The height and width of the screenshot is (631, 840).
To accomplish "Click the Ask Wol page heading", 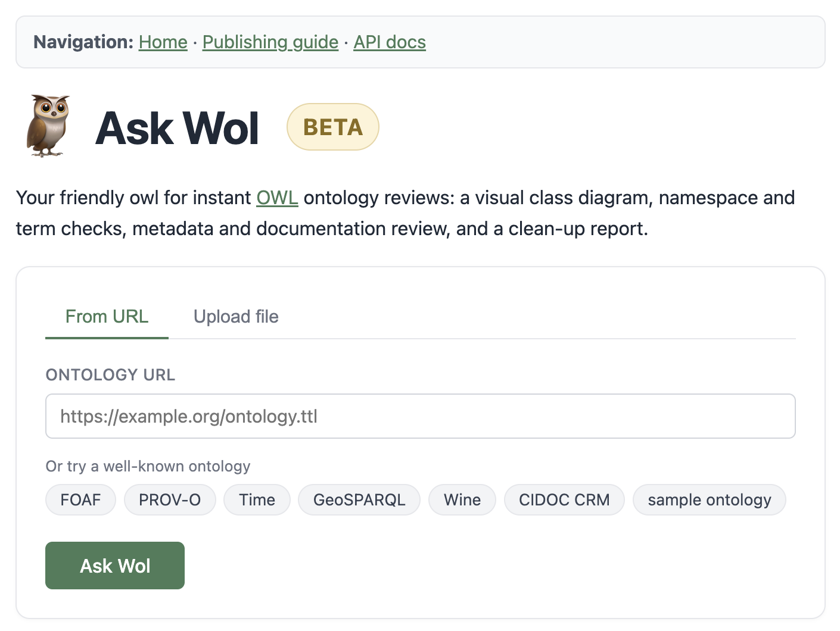I will tap(178, 127).
